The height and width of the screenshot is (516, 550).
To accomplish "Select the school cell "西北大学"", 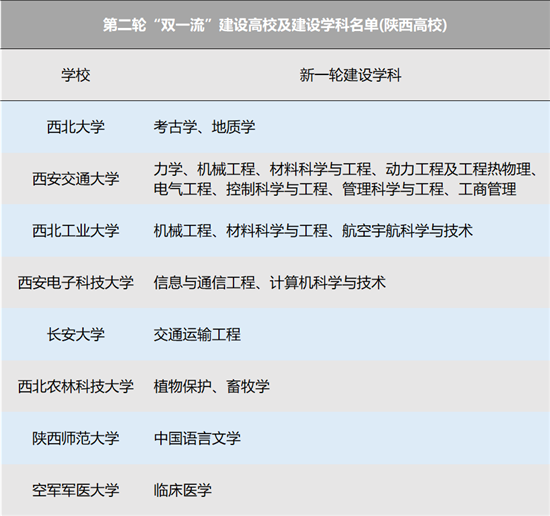I will (76, 127).
